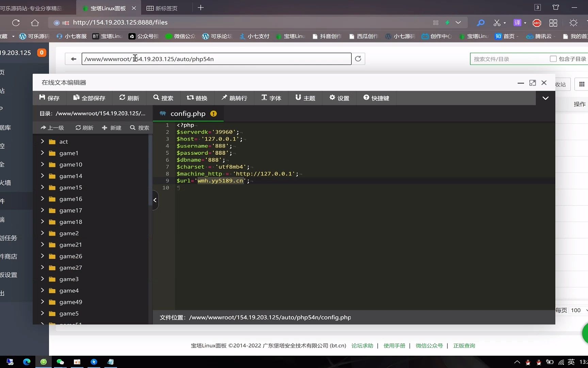Click the warning icon on config.php tab
The height and width of the screenshot is (368, 588).
point(213,114)
